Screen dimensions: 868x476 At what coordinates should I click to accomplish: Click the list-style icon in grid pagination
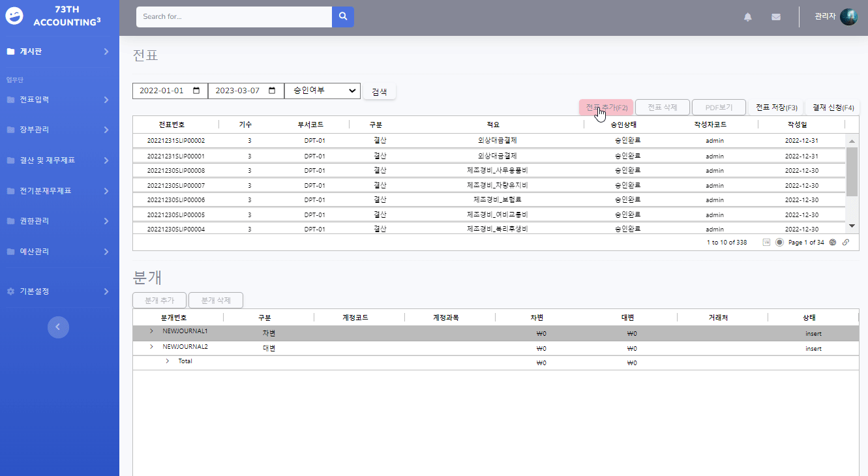point(767,242)
